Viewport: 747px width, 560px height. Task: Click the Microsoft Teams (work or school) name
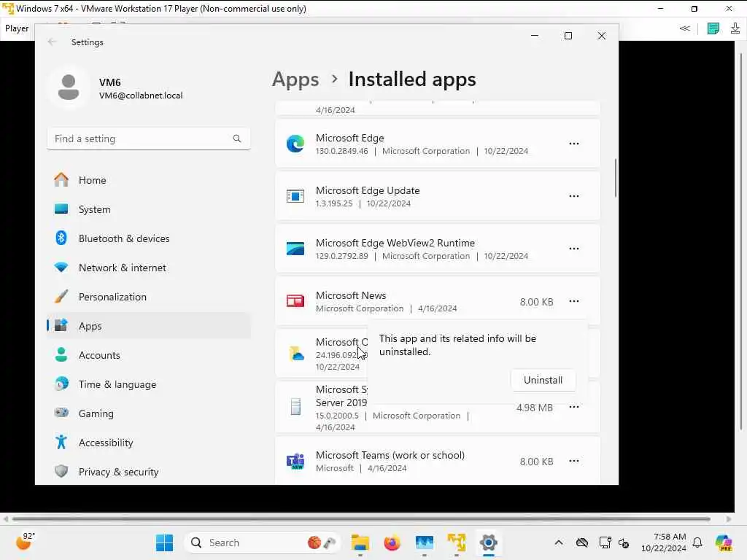(x=390, y=455)
